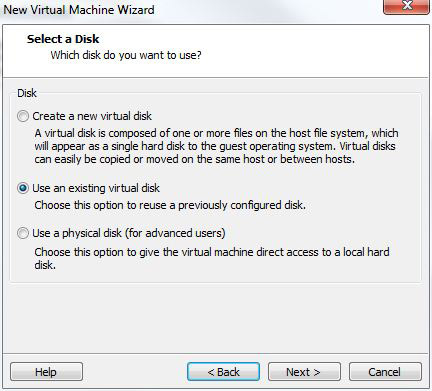432x391 pixels.
Task: Click the paragraph describing virtual disk files on host
Action: point(216,146)
